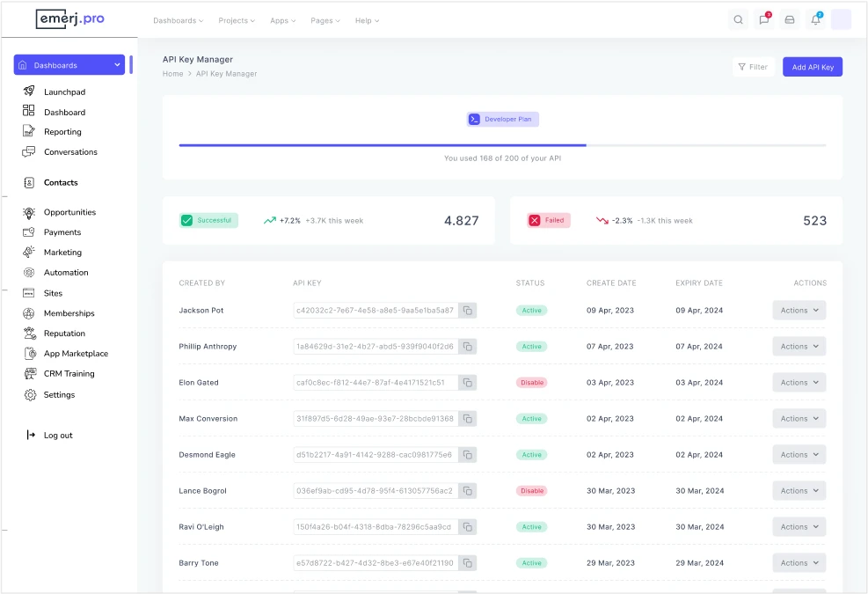
Task: Click copy icon for Barry Tone's key
Action: pyautogui.click(x=468, y=563)
